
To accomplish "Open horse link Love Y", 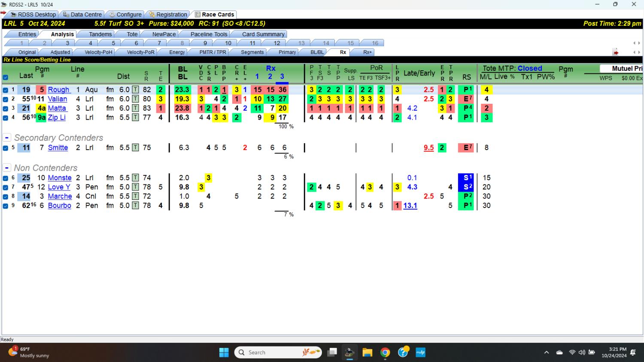I will coord(59,187).
